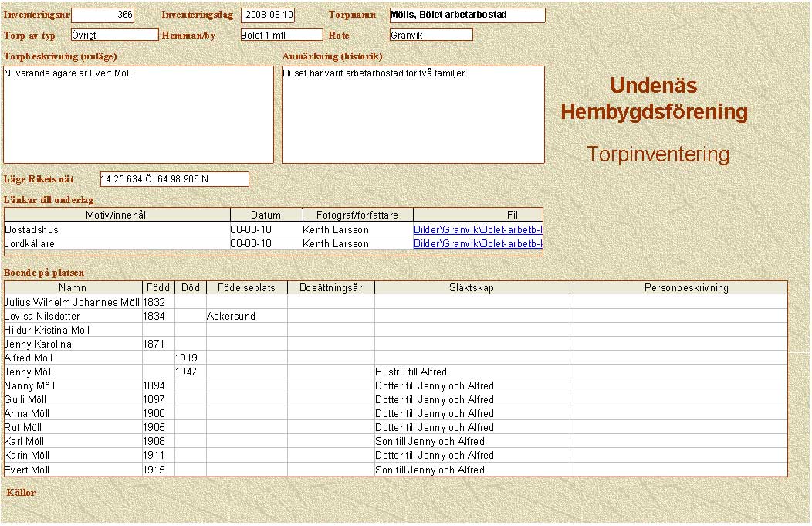Click the Släktskap column header
The width and height of the screenshot is (812, 526).
[472, 287]
